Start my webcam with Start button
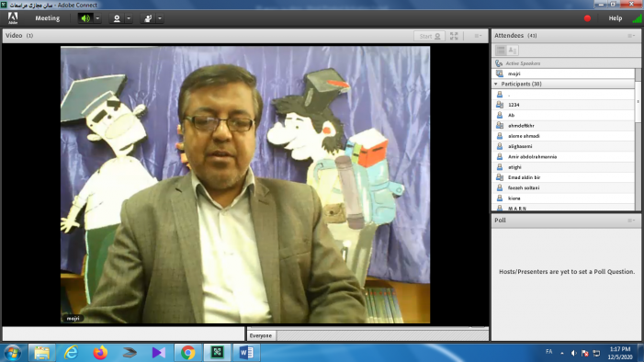The width and height of the screenshot is (644, 362). click(x=429, y=36)
